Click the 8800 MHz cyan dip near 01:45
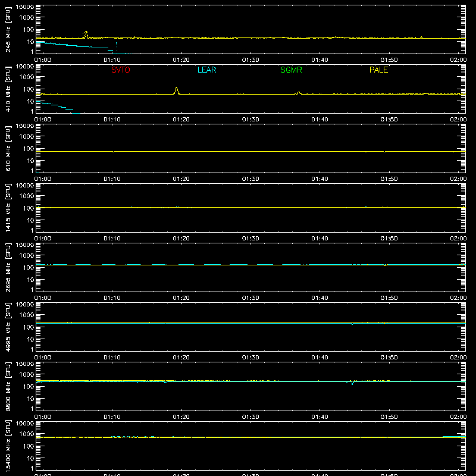Image resolution: width=476 pixels, height=476 pixels. click(352, 383)
